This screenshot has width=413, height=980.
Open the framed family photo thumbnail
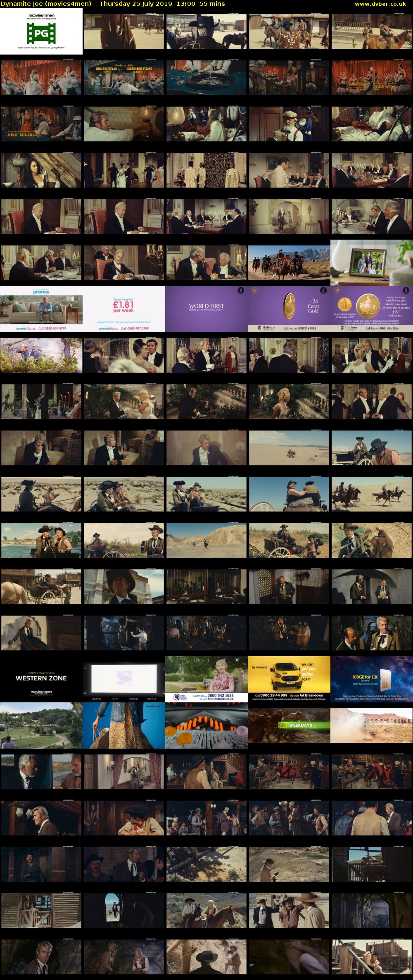click(x=372, y=263)
